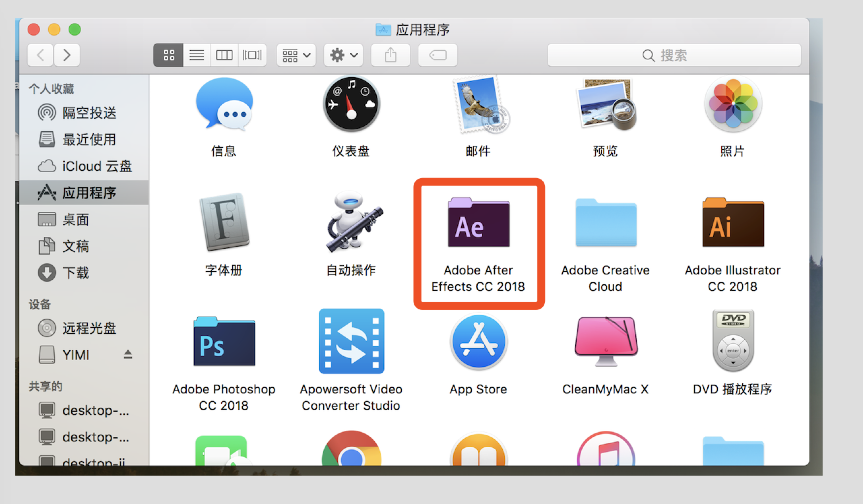This screenshot has height=504, width=863.
Task: Open 最近使用 Recents in sidebar
Action: [84, 139]
